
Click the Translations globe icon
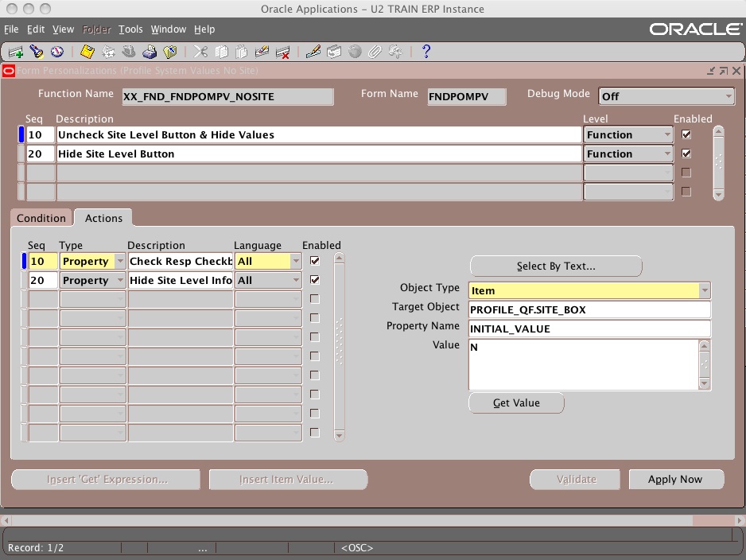coord(355,52)
